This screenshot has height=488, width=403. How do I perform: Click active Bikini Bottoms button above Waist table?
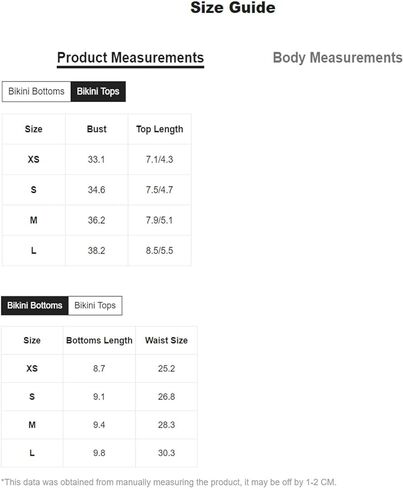pos(35,305)
